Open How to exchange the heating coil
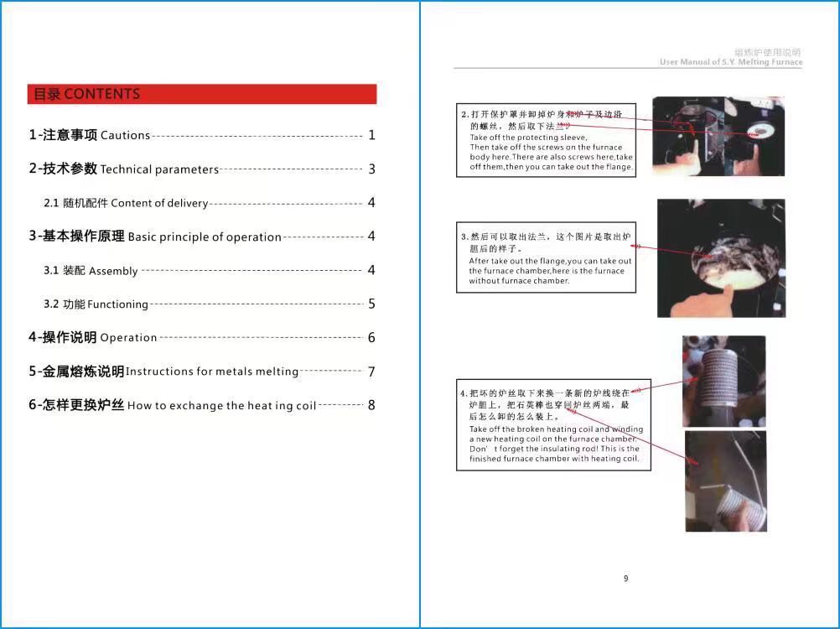Viewport: 840px width, 629px height. coord(173,406)
